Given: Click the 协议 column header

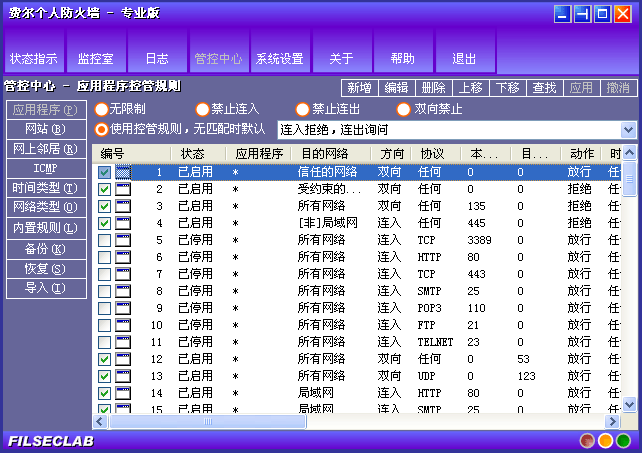Looking at the screenshot, I should (432, 154).
